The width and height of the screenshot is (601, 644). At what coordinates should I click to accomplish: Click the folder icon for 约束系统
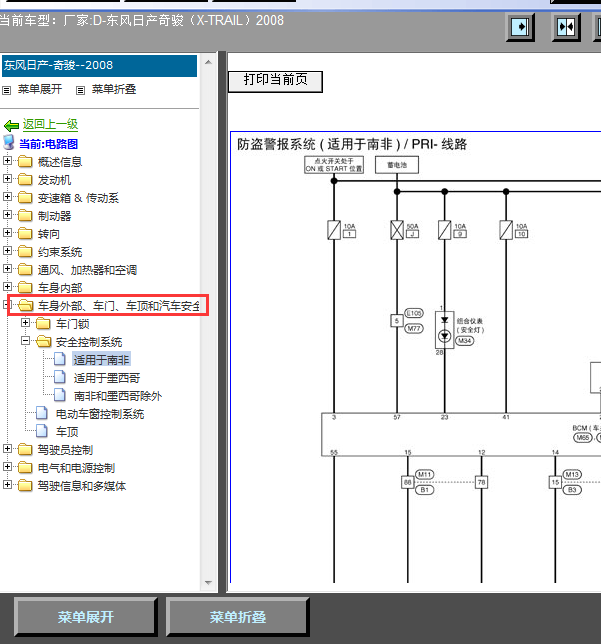point(25,252)
